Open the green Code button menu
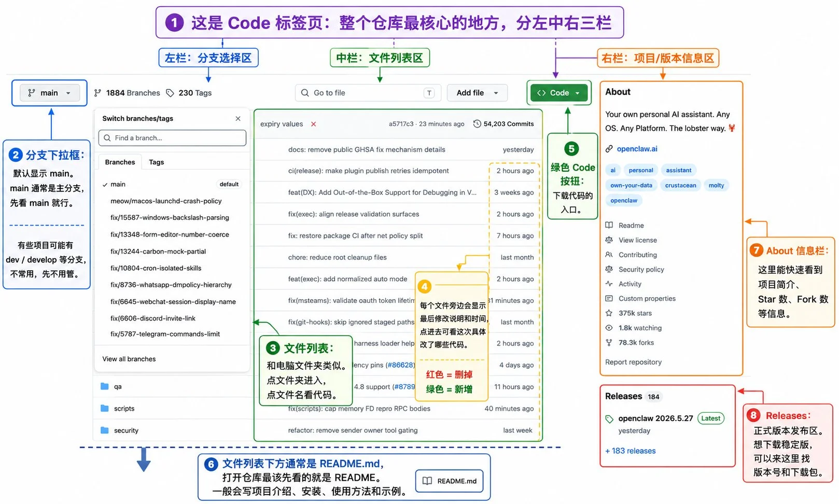The image size is (839, 504). 559,93
